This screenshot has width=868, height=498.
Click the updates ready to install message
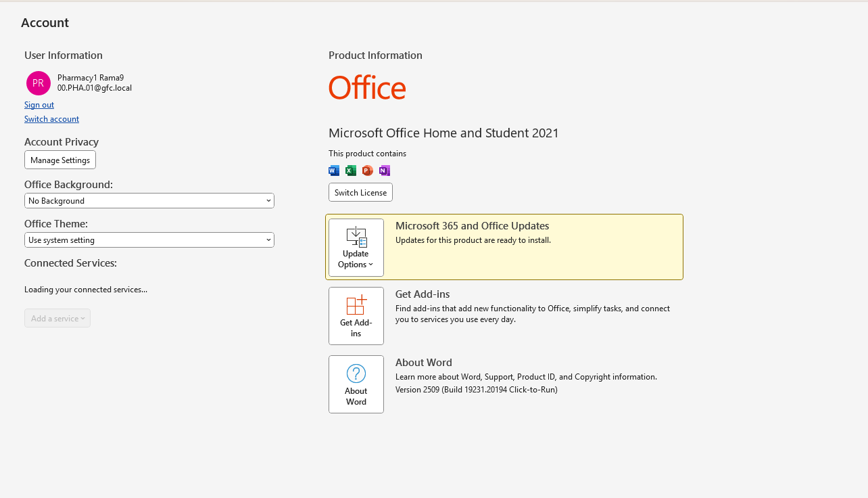473,240
